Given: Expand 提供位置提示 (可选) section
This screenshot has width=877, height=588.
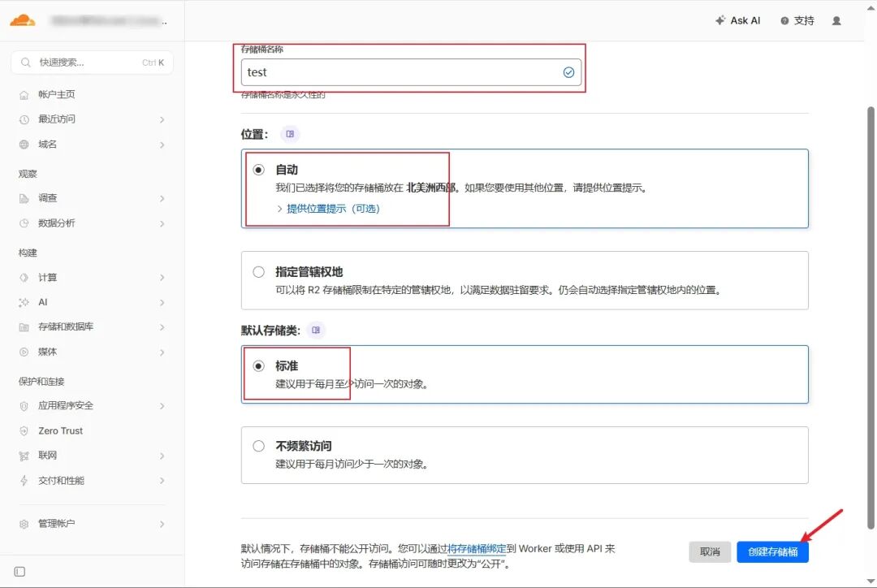Looking at the screenshot, I should pos(328,209).
